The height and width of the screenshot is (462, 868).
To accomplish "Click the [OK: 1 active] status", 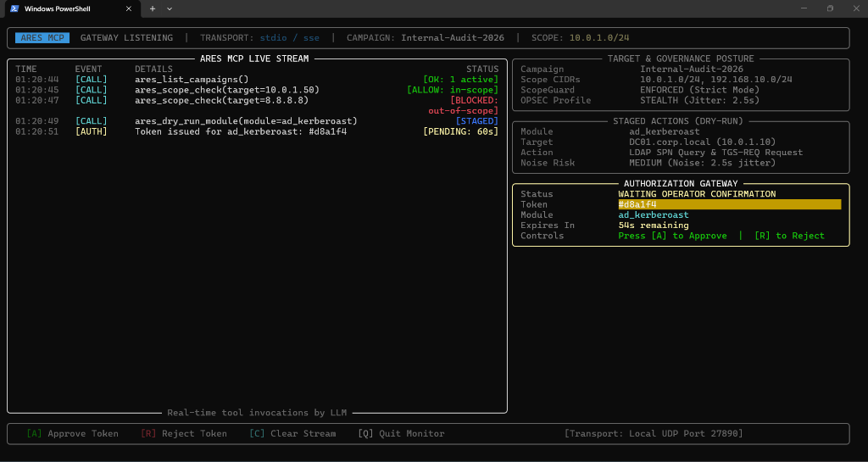I will tap(460, 80).
